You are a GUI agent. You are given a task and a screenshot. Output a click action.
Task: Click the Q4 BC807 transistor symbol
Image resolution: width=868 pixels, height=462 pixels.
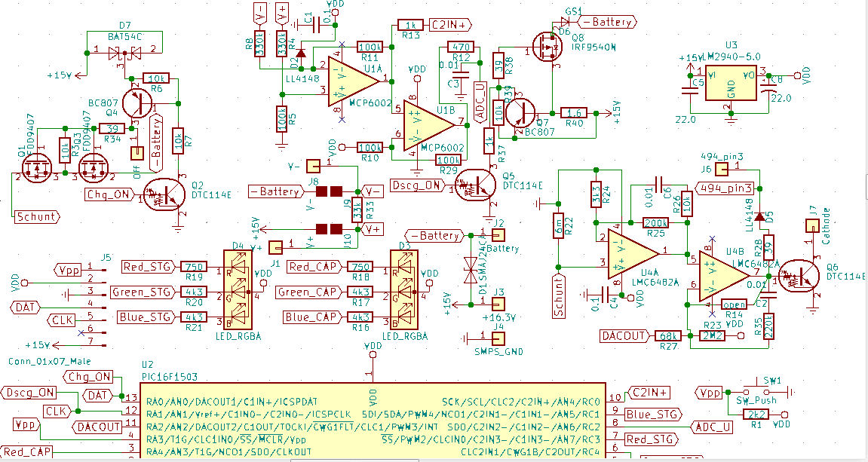click(136, 102)
